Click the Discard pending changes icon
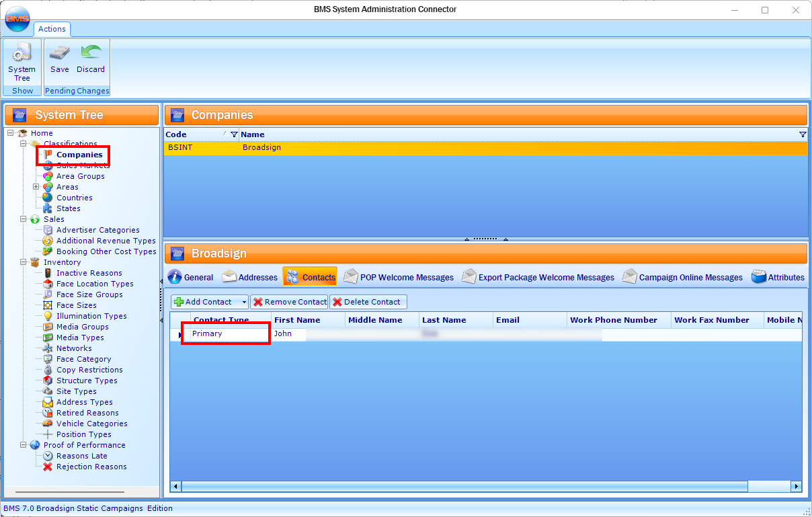Viewport: 812px width, 517px height. click(90, 53)
